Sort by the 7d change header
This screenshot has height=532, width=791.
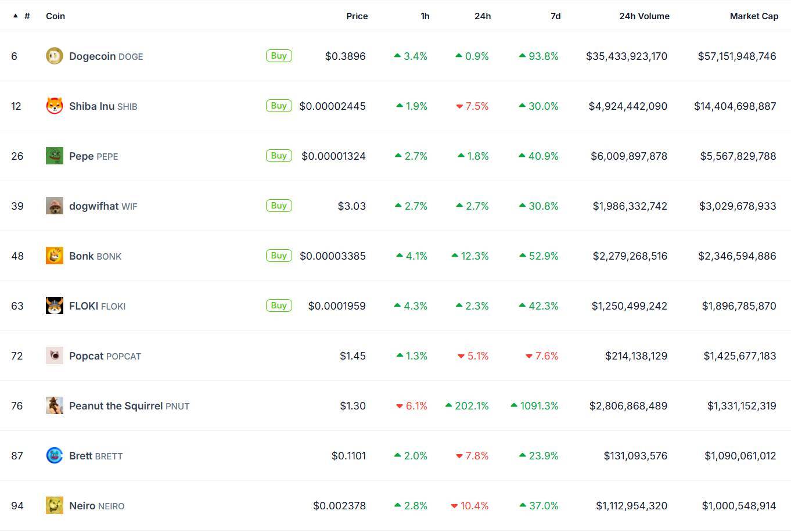[x=556, y=16]
